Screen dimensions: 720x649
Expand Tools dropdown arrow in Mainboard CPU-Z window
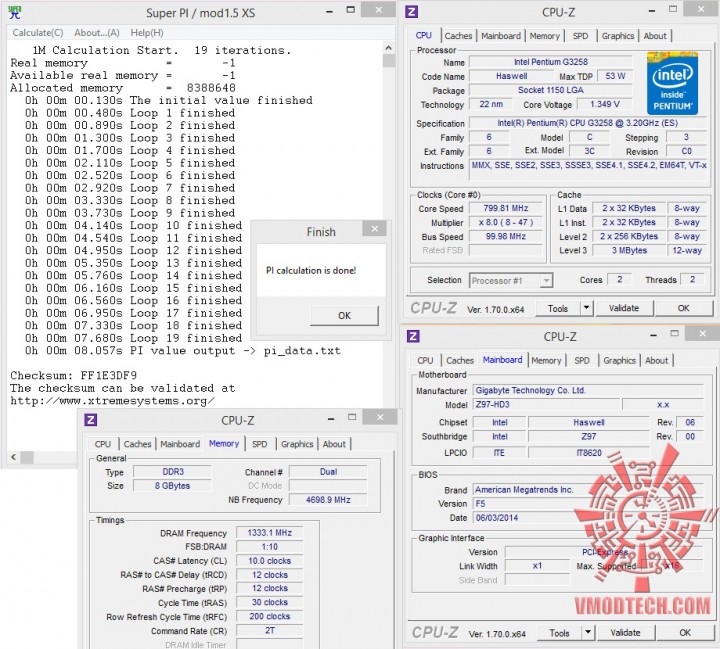pos(588,633)
